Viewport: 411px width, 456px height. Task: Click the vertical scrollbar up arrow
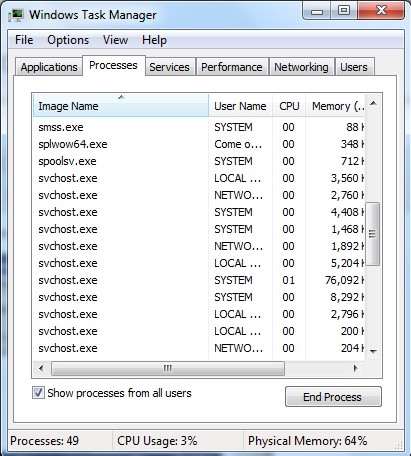[373, 103]
